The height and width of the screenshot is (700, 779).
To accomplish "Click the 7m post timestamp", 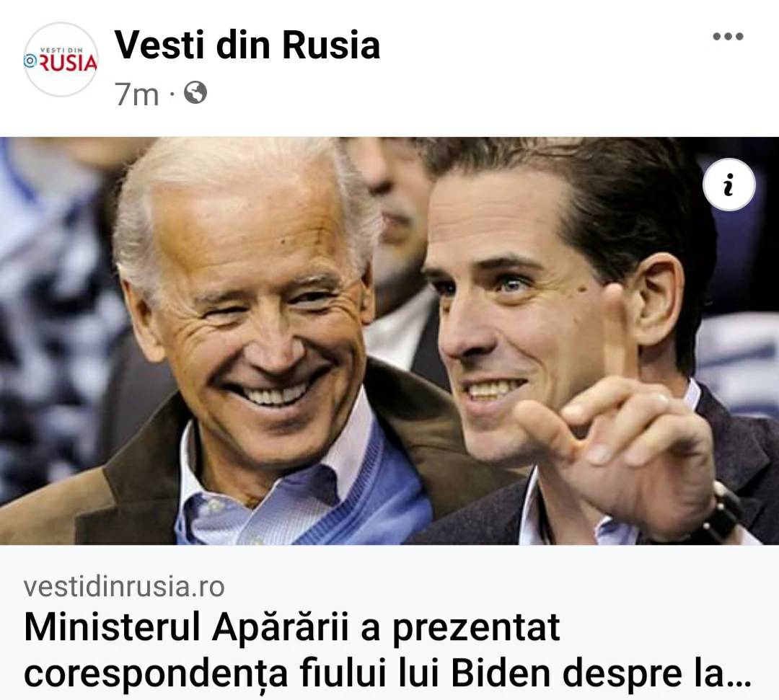I will [x=136, y=94].
